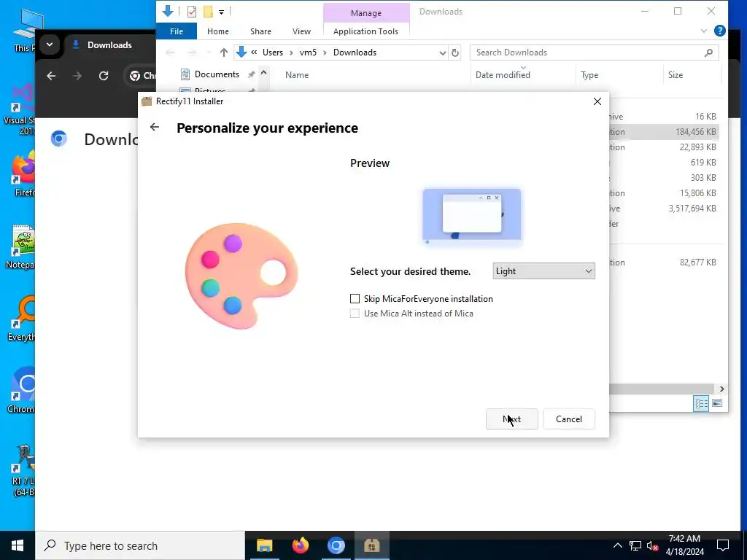Switch Explorer to Large icons view
This screenshot has width=747, height=560.
coord(717,403)
